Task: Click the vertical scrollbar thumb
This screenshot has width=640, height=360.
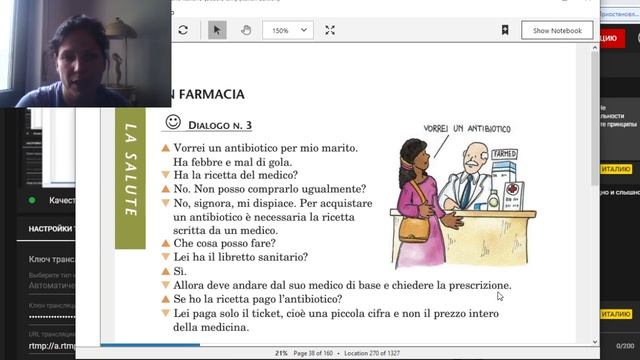Action: click(x=595, y=118)
